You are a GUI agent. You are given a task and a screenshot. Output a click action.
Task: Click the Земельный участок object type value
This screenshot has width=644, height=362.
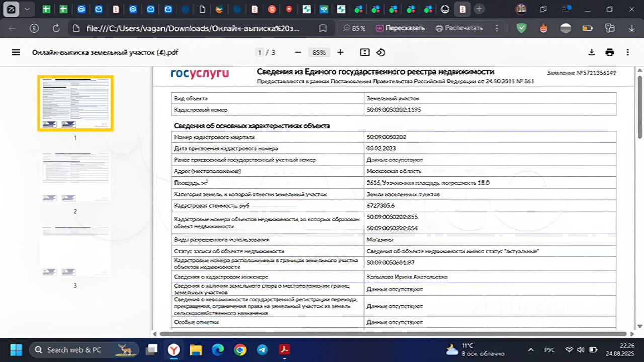pyautogui.click(x=393, y=99)
